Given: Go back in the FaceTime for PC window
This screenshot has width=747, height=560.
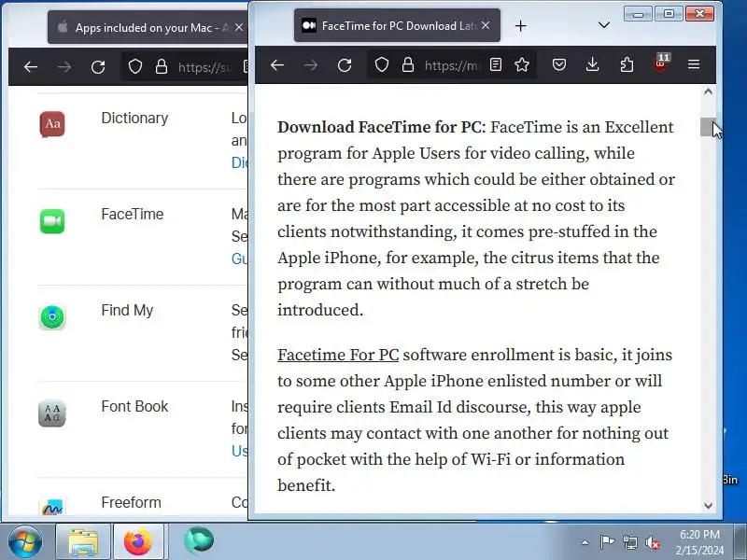Looking at the screenshot, I should click(276, 64).
